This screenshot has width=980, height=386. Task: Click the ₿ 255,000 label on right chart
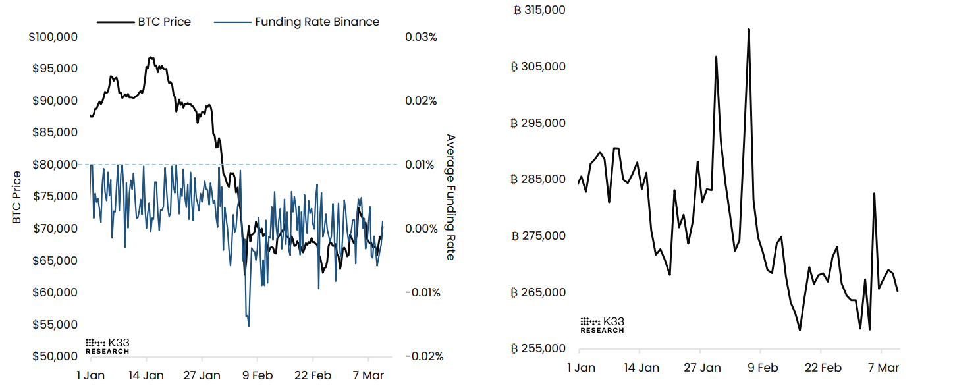[x=539, y=348]
